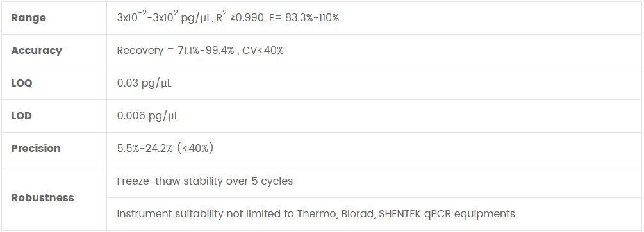644x232 pixels.
Task: Click the (<40%) text in Precision row
Action: coord(195,148)
